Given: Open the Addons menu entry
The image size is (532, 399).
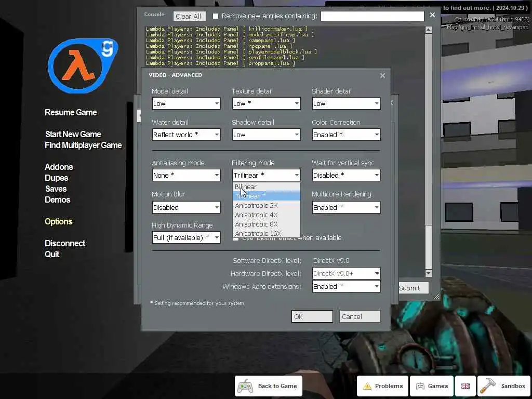Looking at the screenshot, I should (x=59, y=167).
